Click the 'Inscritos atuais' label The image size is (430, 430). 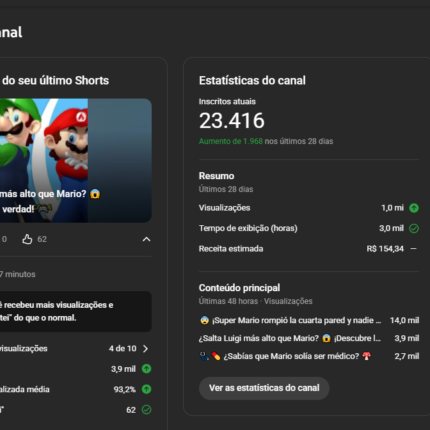coord(227,102)
